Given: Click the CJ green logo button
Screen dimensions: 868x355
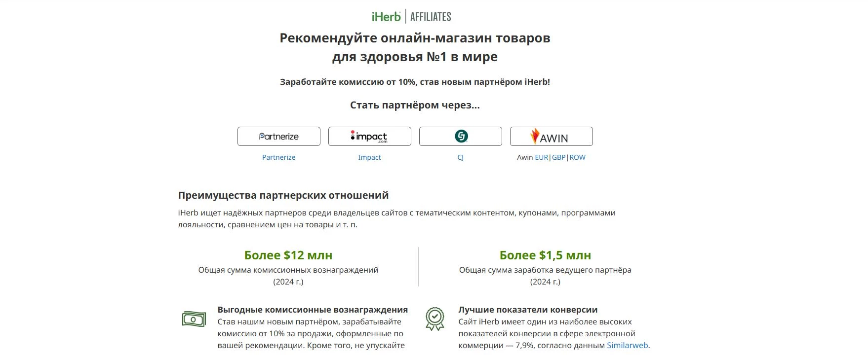Looking at the screenshot, I should [x=461, y=137].
